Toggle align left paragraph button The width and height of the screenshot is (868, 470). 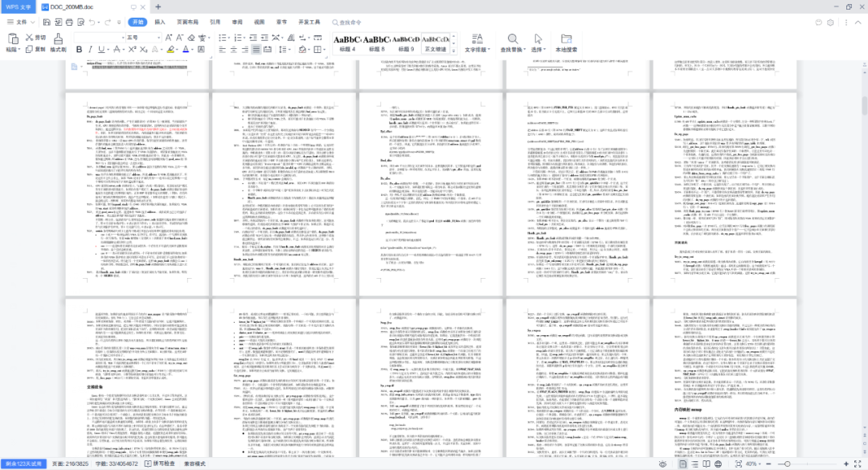[x=222, y=49]
